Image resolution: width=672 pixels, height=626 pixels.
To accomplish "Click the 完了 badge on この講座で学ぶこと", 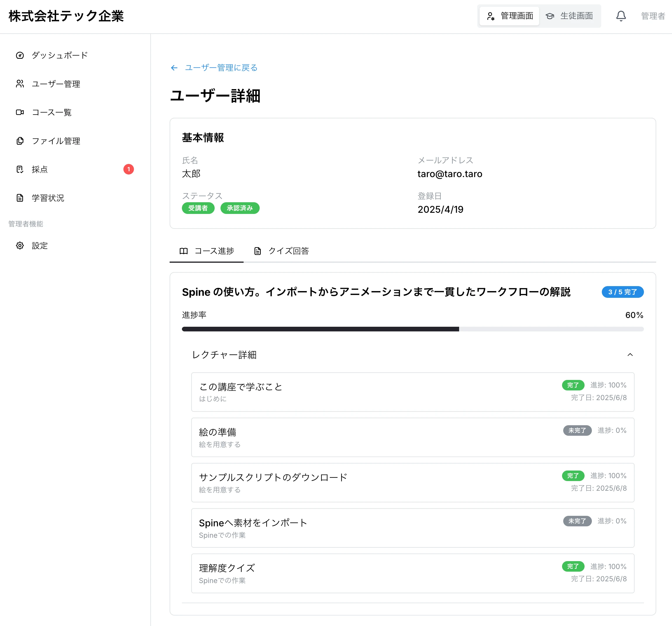I will 573,385.
